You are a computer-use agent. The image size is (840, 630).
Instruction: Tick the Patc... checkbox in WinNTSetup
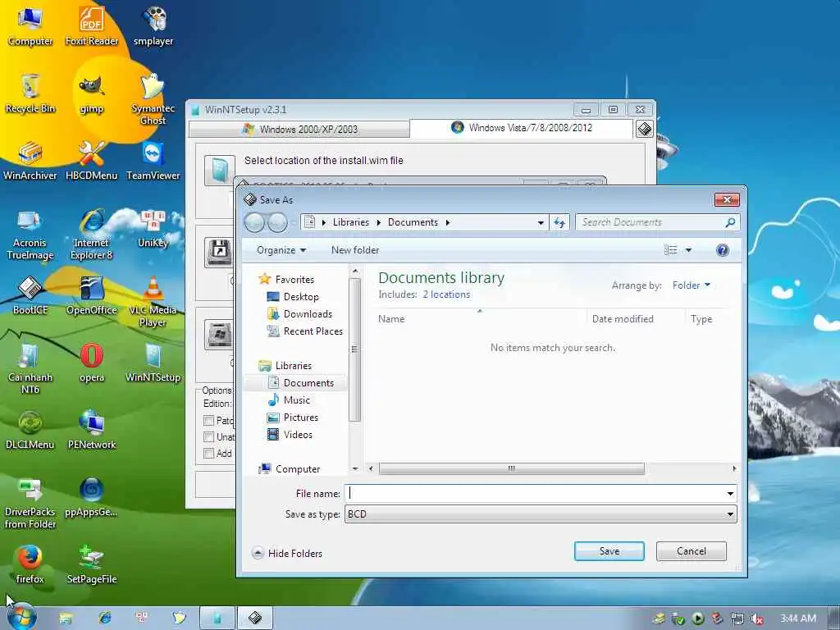click(209, 421)
